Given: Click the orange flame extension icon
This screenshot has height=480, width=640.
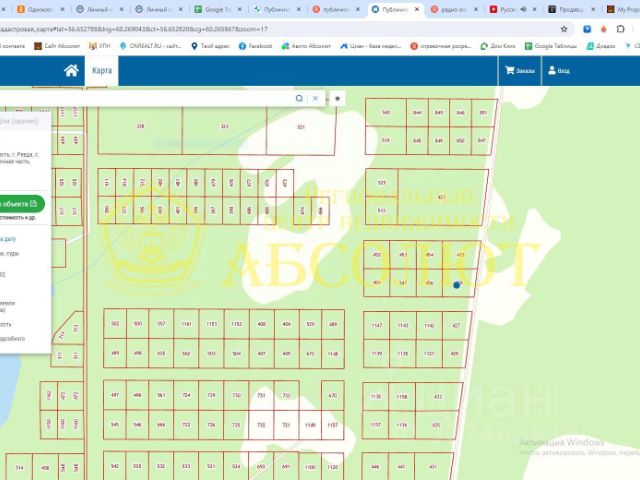Looking at the screenshot, I should click(603, 29).
